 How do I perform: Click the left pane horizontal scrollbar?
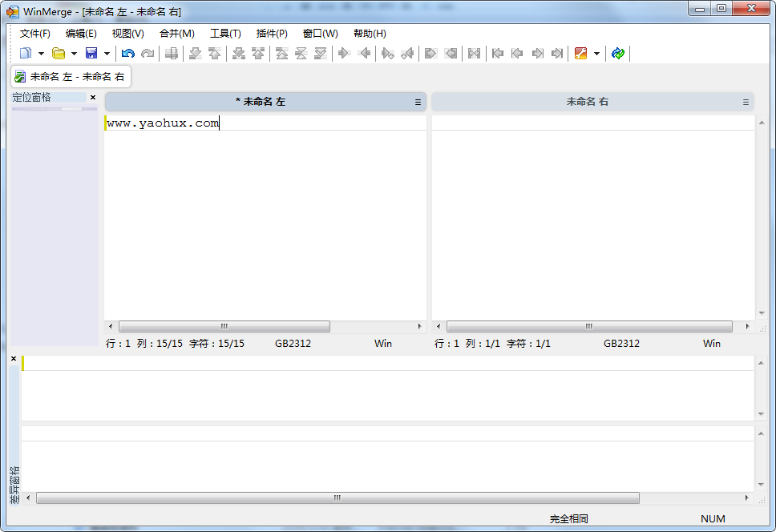[x=224, y=327]
